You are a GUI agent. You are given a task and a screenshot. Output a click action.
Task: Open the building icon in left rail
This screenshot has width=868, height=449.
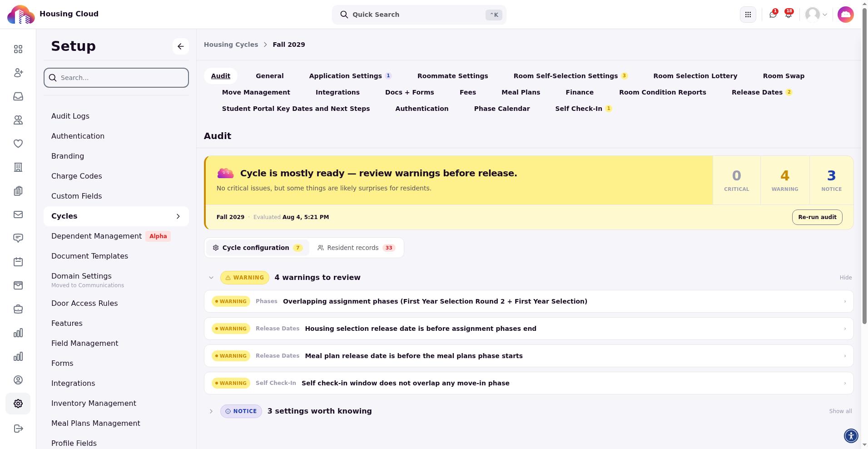(18, 167)
